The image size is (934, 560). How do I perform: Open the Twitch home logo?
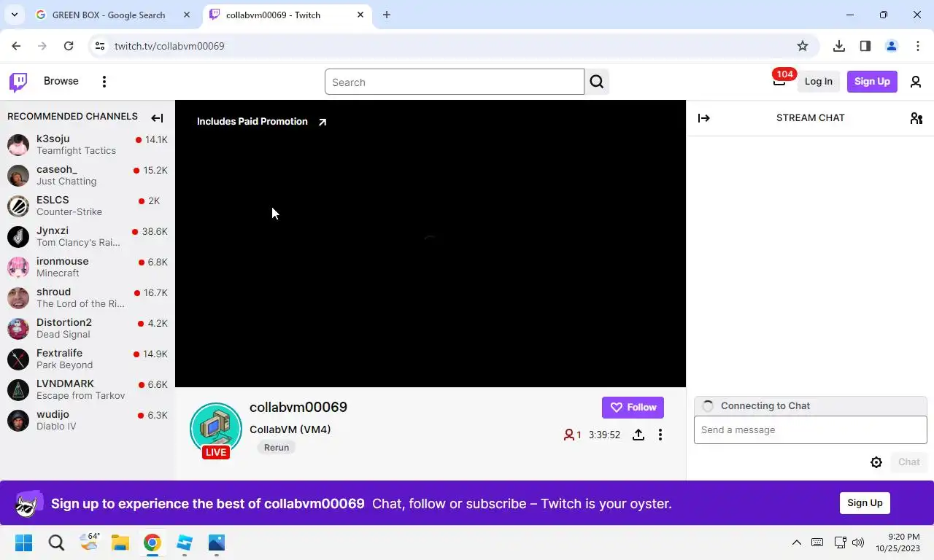[18, 82]
